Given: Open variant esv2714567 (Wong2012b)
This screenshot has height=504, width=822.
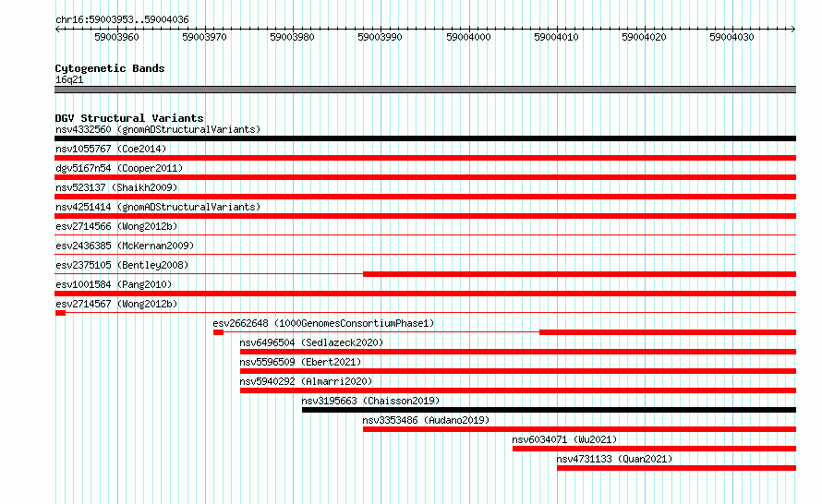Looking at the screenshot, I should (x=116, y=304).
